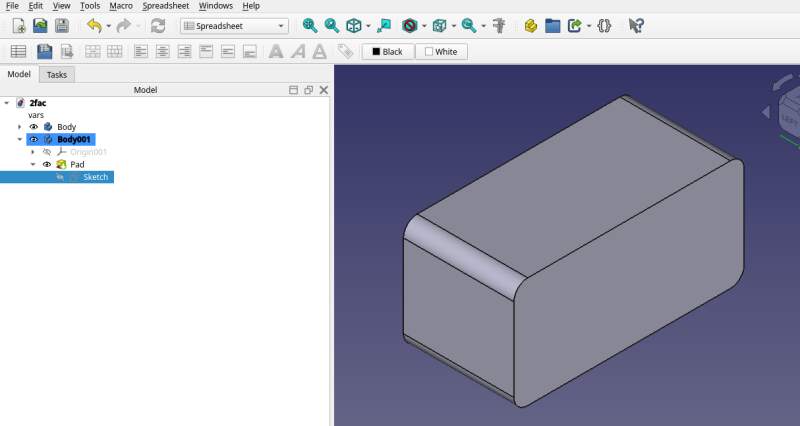Image resolution: width=800 pixels, height=426 pixels.
Task: Apply underline text style
Action: pos(319,52)
